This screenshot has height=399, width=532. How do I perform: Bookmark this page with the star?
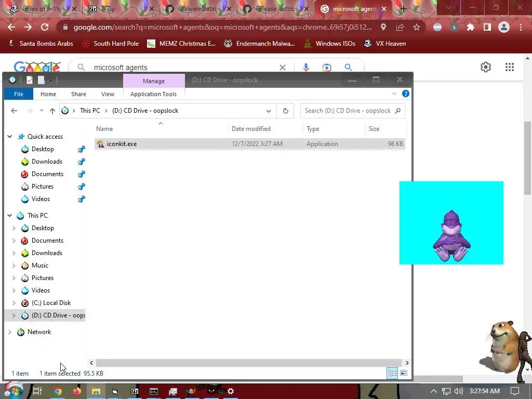417,27
